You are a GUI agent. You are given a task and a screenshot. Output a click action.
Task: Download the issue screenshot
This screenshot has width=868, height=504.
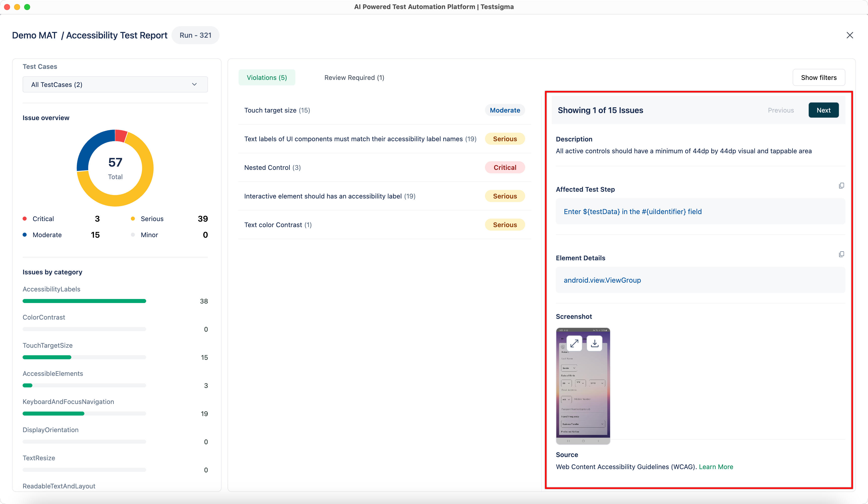[x=594, y=343]
